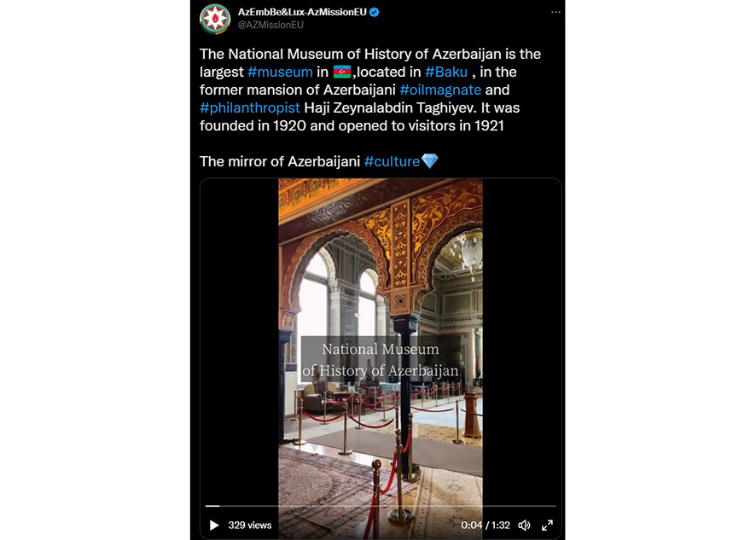The height and width of the screenshot is (540, 756).
Task: Click the 329 views counter
Action: point(250,525)
